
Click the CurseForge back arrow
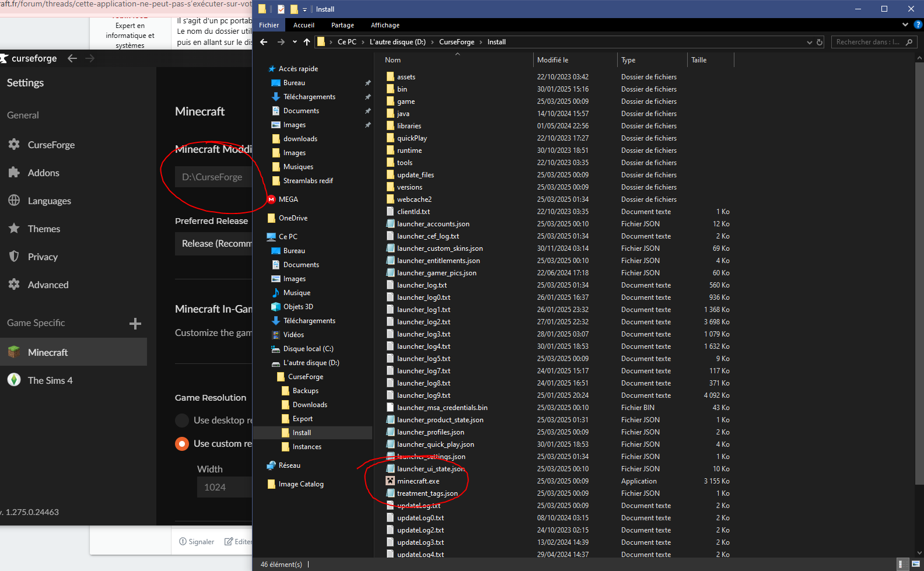[72, 58]
